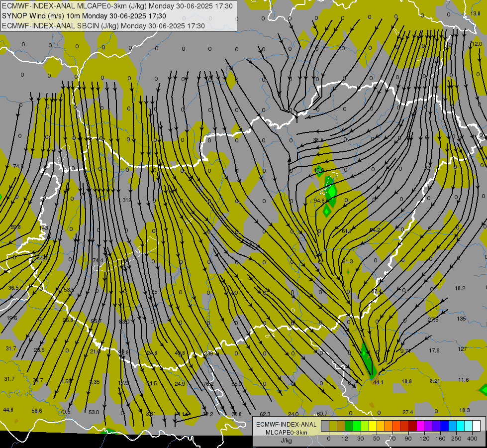Click the magenta swatch in the color scale

pos(421,426)
